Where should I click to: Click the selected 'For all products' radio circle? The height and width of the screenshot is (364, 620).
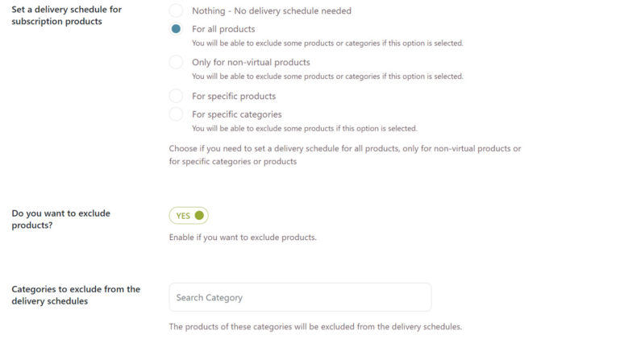coord(176,29)
